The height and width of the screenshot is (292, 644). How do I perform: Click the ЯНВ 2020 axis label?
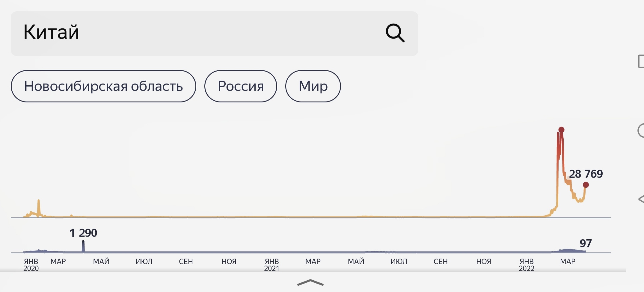coord(31,265)
